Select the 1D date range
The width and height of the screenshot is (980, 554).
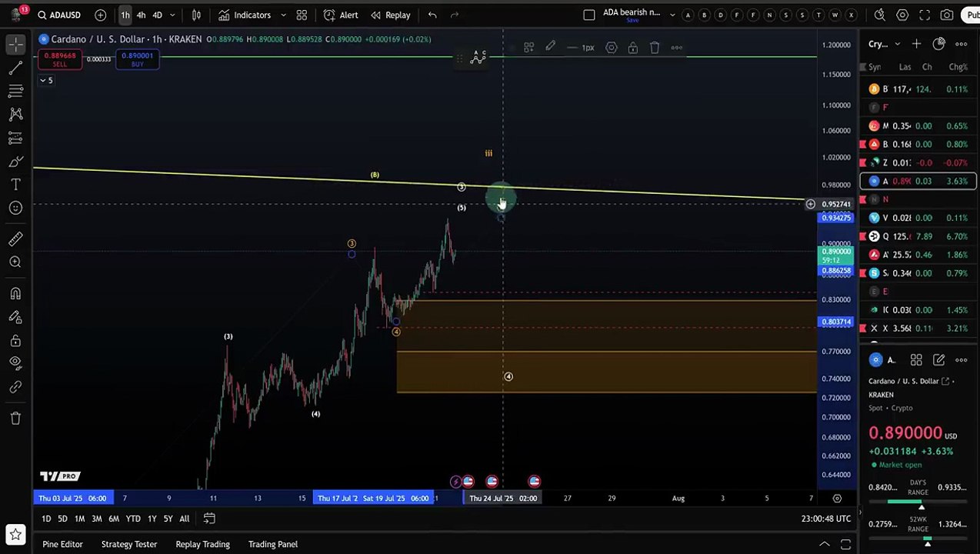tap(46, 519)
